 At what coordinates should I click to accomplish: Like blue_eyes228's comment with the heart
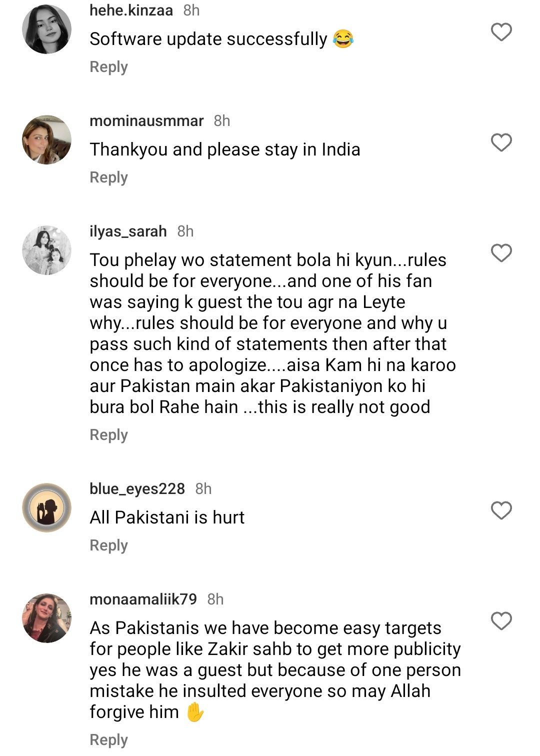(x=501, y=510)
